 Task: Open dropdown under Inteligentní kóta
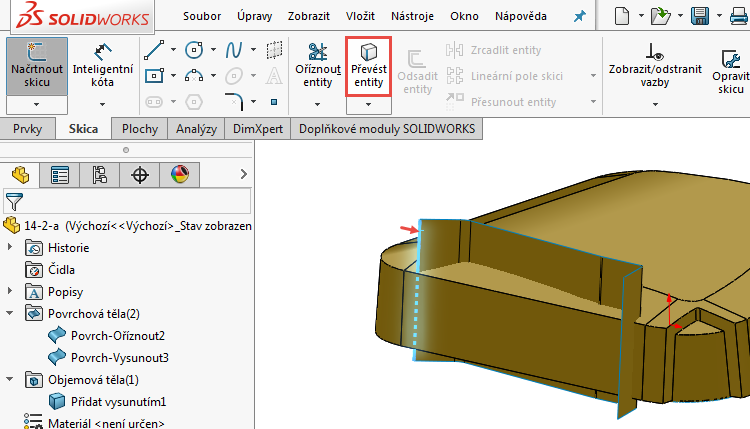click(102, 104)
